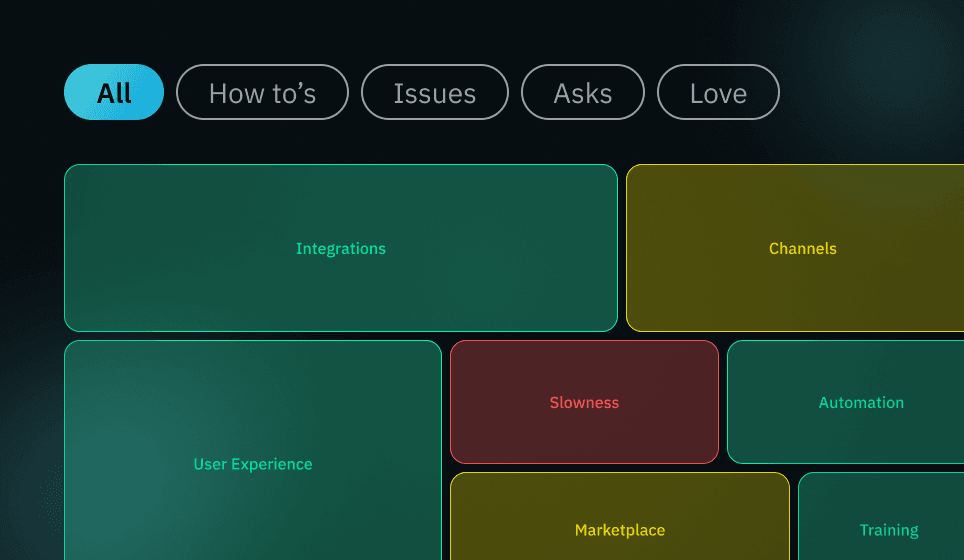This screenshot has height=560, width=964.
Task: Show the Love category filter
Action: pos(718,93)
